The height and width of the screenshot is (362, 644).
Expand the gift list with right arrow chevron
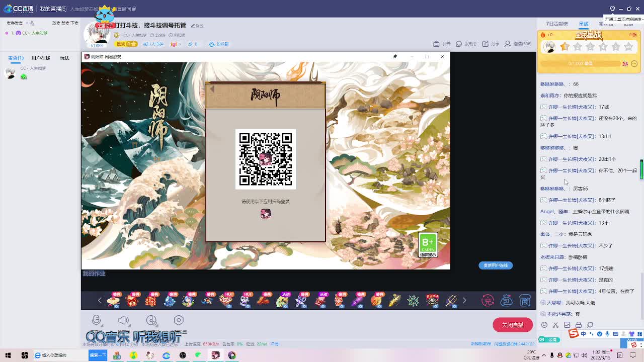pos(464,300)
